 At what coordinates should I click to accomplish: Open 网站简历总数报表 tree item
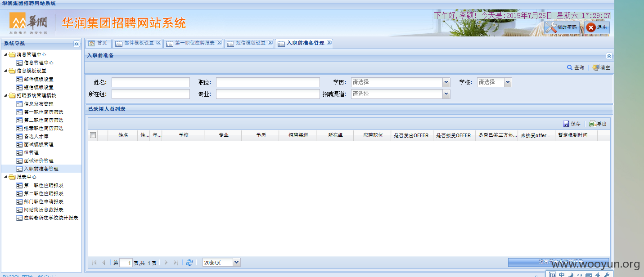click(x=44, y=210)
